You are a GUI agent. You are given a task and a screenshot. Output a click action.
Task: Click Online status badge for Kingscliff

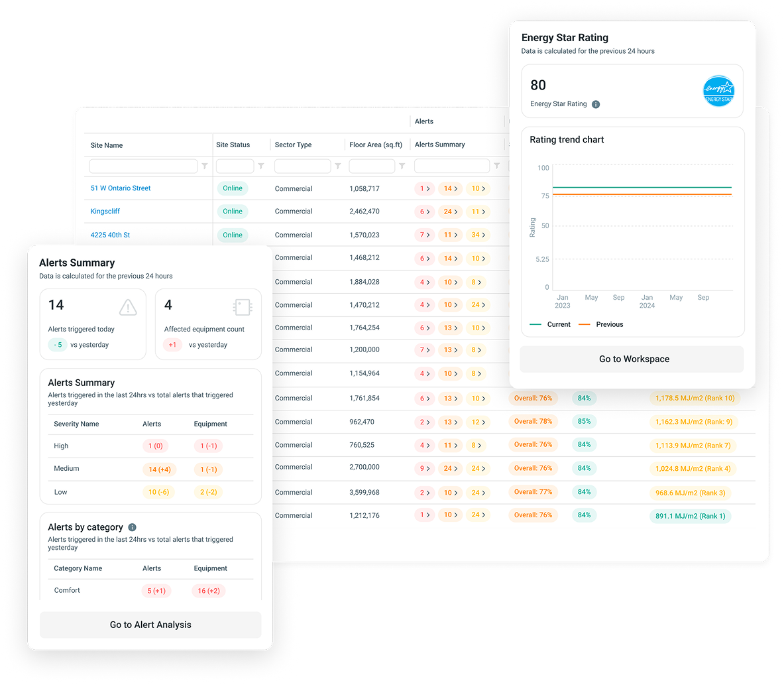point(233,211)
